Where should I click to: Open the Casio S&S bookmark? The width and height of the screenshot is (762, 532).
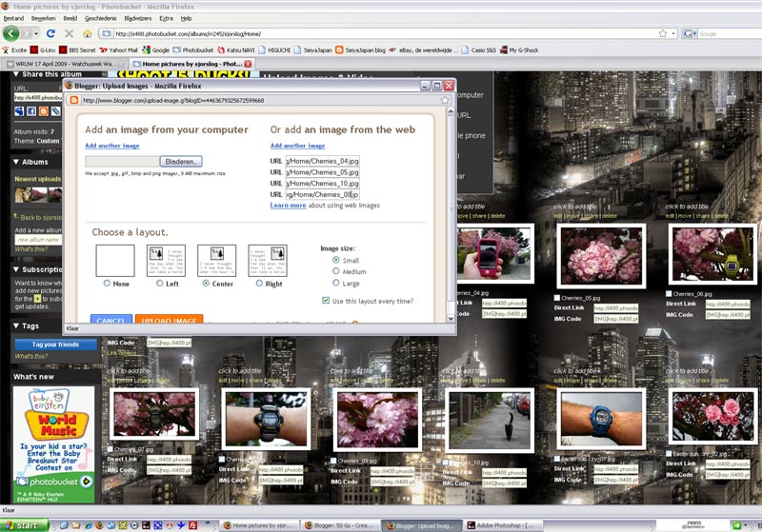coord(479,50)
